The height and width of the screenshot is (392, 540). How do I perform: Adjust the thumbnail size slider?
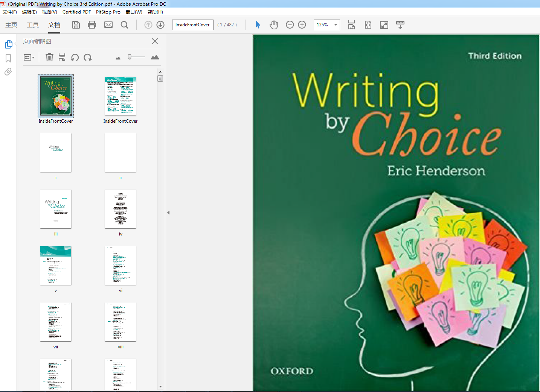(130, 57)
